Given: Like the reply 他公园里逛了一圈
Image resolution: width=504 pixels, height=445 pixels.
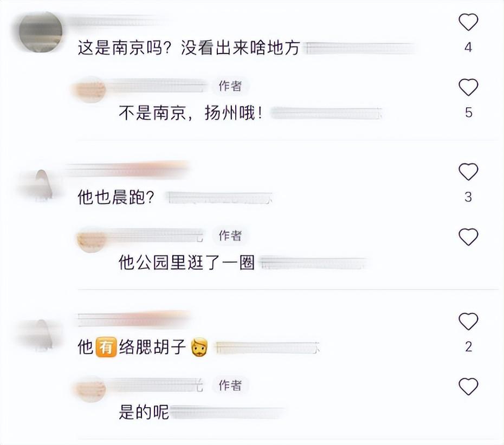Looking at the screenshot, I should click(468, 237).
